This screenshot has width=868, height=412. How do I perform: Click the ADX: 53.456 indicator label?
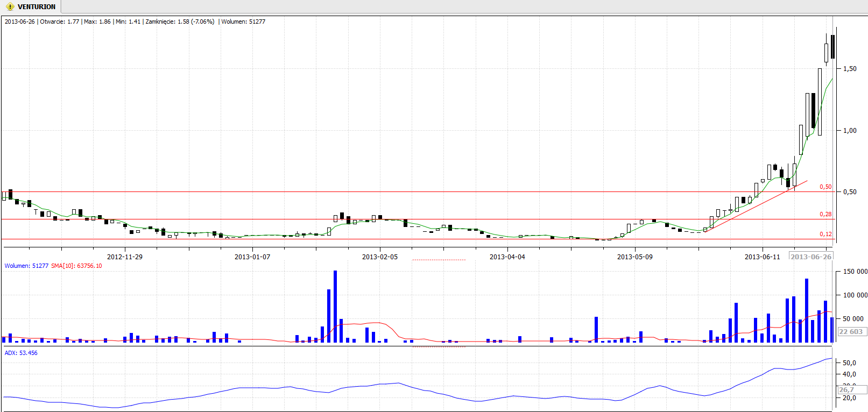[x=21, y=353]
